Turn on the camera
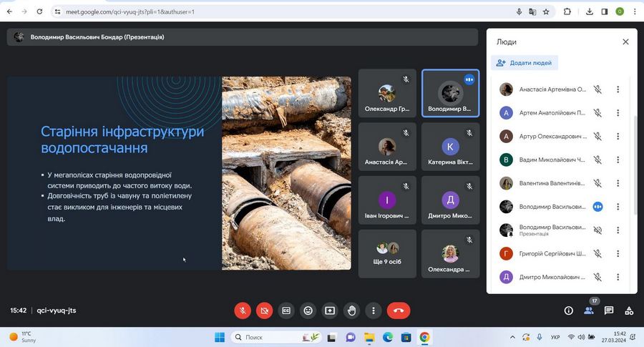This screenshot has height=347, width=644. tap(264, 311)
